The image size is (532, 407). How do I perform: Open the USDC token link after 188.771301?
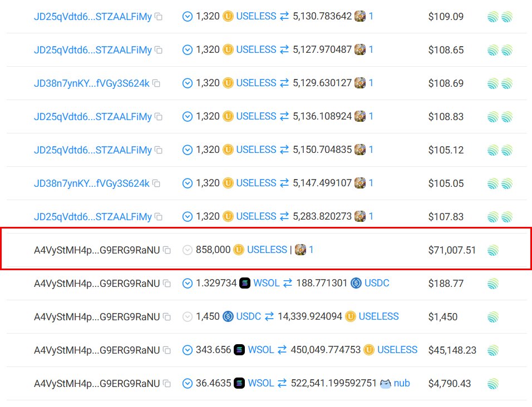377,283
